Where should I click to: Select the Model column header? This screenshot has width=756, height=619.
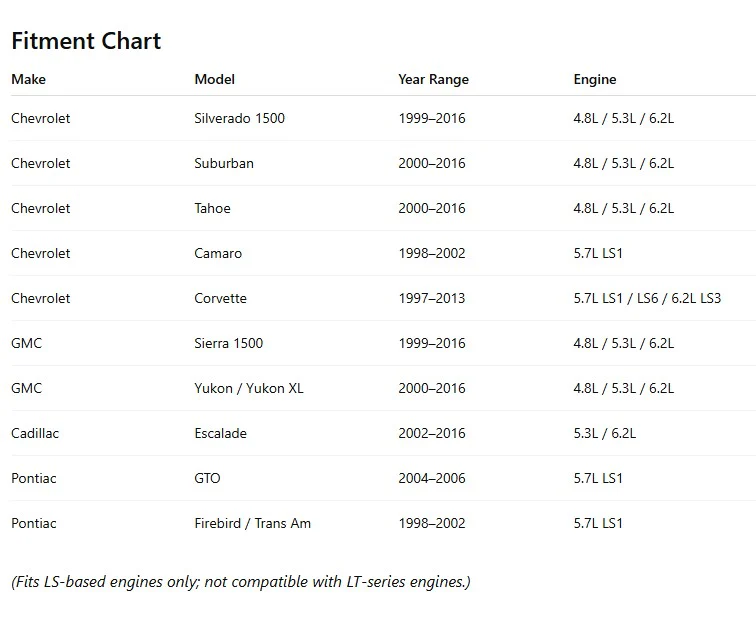click(215, 79)
